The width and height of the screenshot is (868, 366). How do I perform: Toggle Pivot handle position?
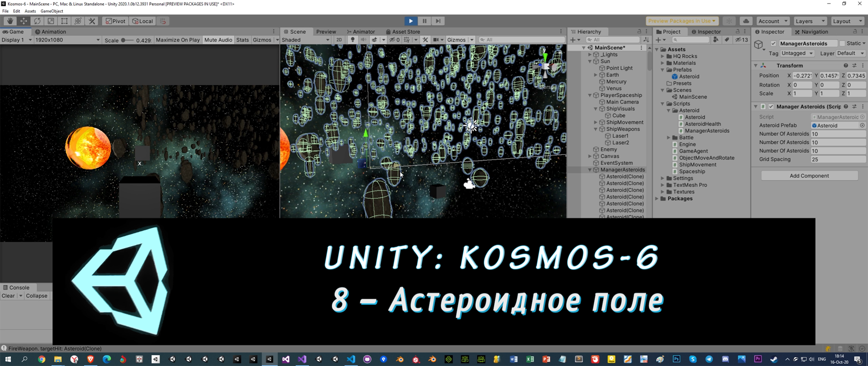115,21
